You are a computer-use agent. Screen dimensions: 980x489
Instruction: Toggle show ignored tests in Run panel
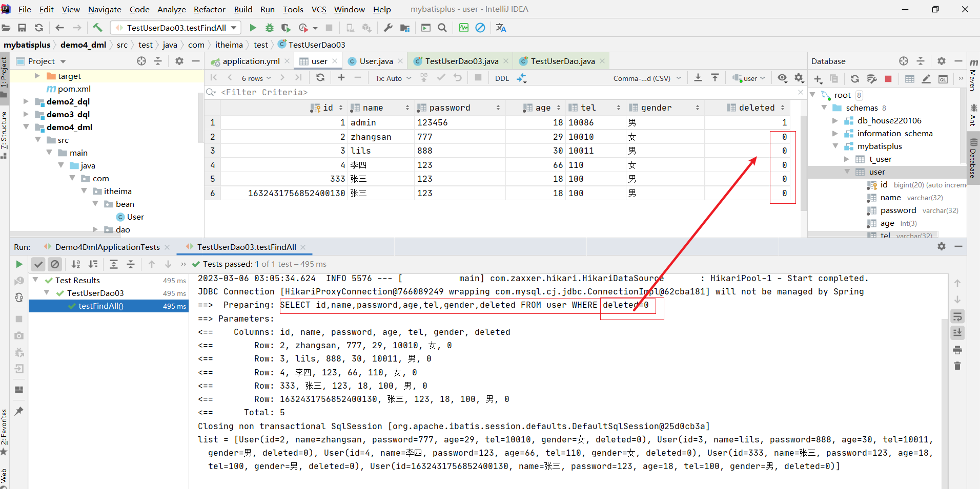point(55,264)
